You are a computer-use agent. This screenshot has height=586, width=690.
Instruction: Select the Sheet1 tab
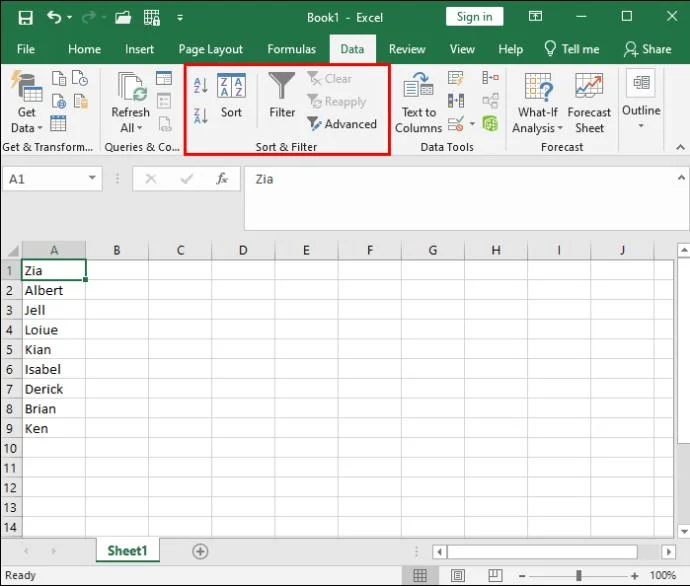(127, 551)
